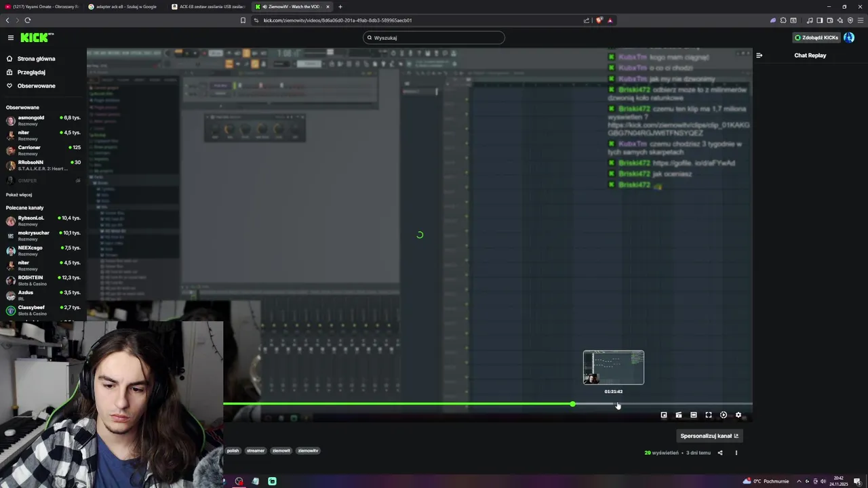
Task: Click the polish tag
Action: pos(233,451)
